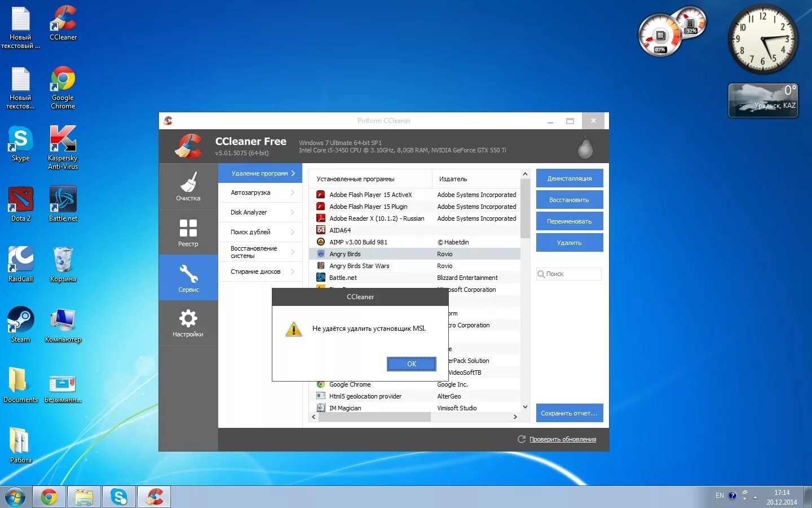Select the Kaspersky Anti-Virus desktop icon
812x508 pixels.
(x=63, y=147)
